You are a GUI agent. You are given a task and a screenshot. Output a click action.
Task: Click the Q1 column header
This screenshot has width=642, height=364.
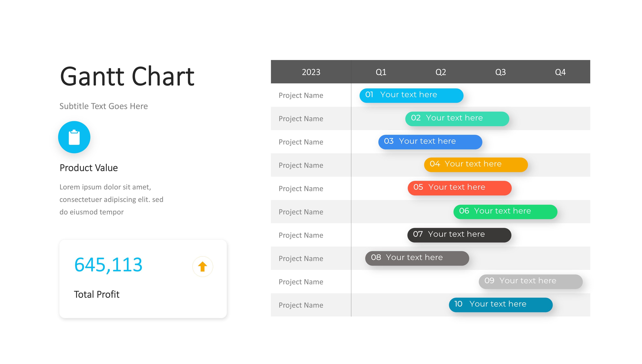click(x=381, y=72)
